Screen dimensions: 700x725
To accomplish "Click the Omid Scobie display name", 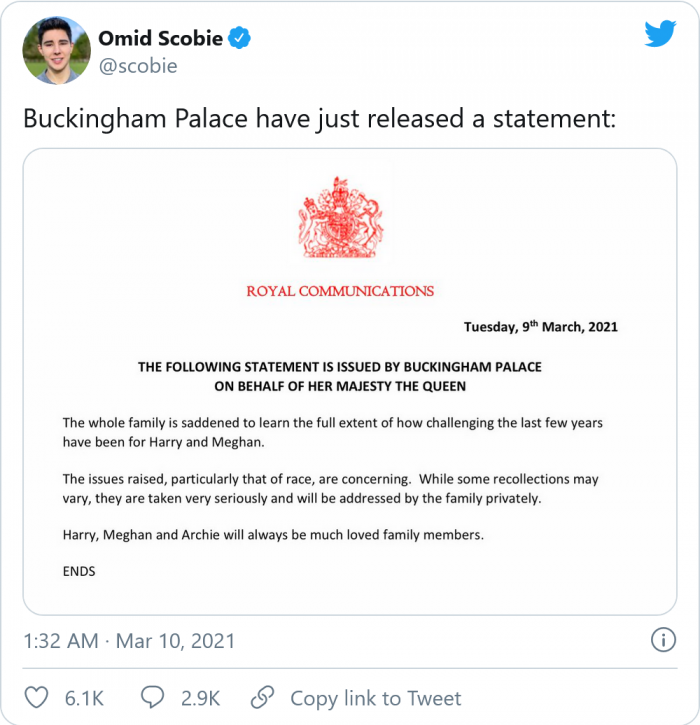I will point(160,39).
